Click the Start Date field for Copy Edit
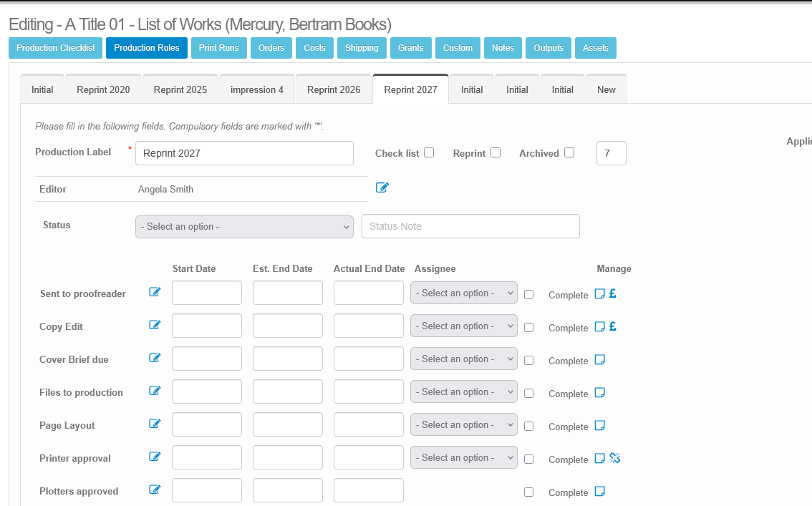Viewport: 812px width, 506px height. 207,326
